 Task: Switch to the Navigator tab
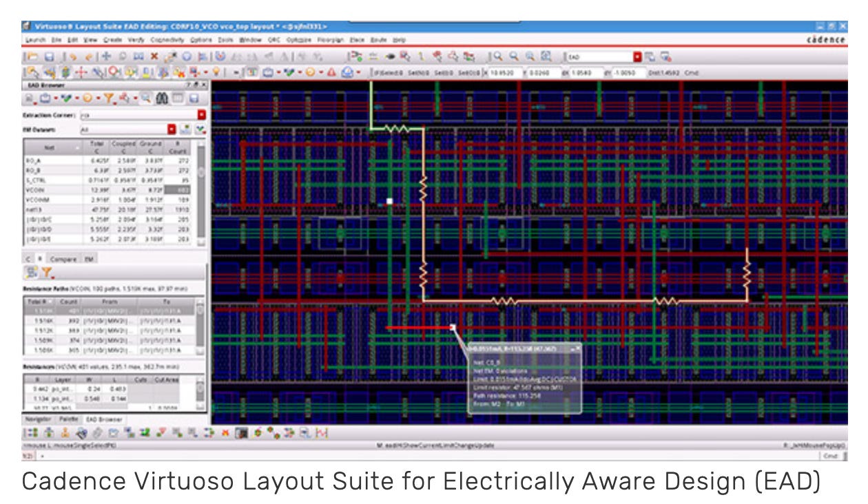tap(37, 419)
